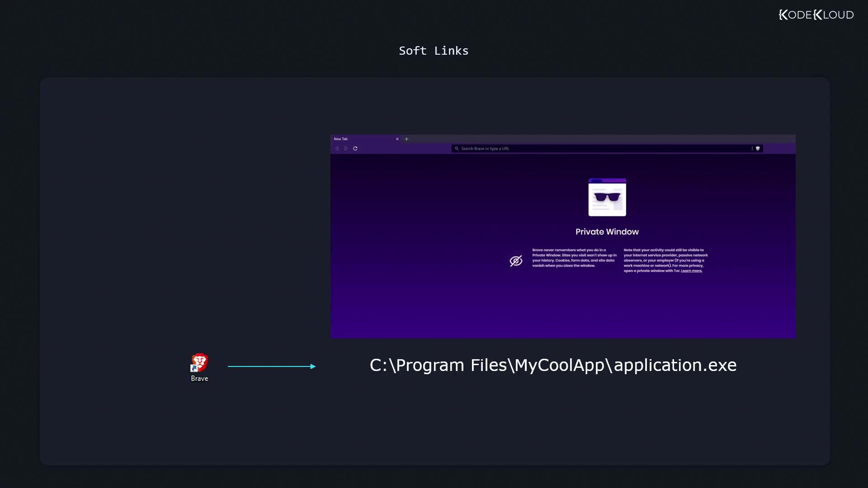This screenshot has height=488, width=868.
Task: Click the browser forward arrow
Action: 346,149
